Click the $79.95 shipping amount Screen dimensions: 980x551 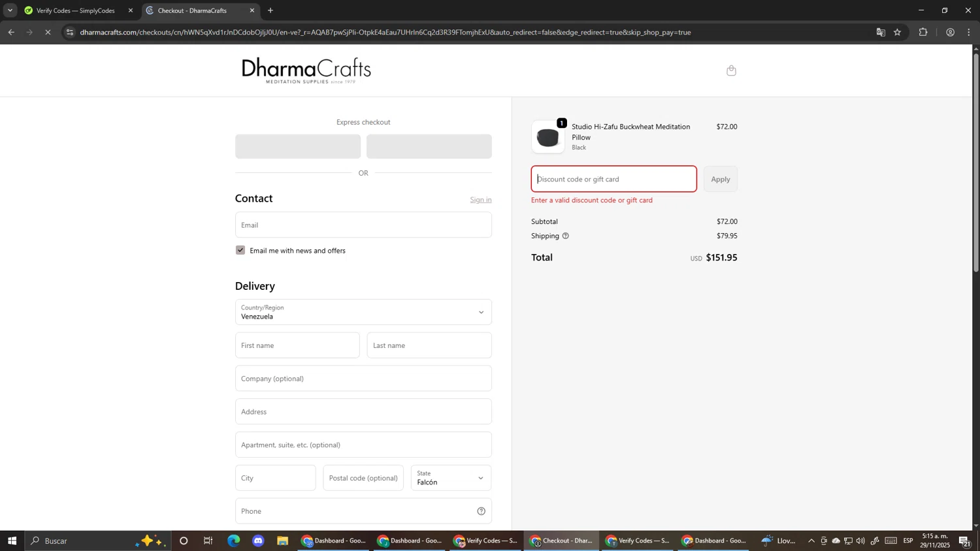point(727,236)
